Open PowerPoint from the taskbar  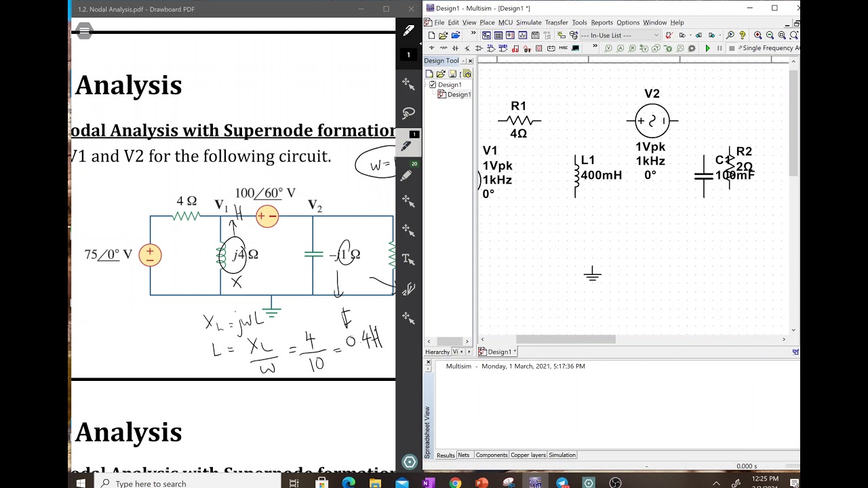[x=481, y=483]
